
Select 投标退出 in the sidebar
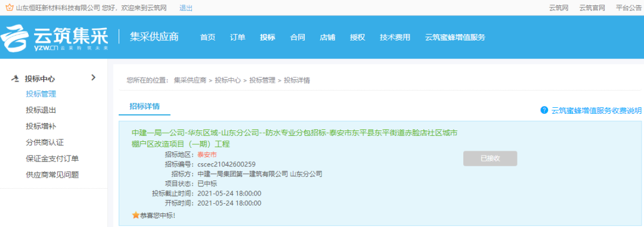pos(41,110)
